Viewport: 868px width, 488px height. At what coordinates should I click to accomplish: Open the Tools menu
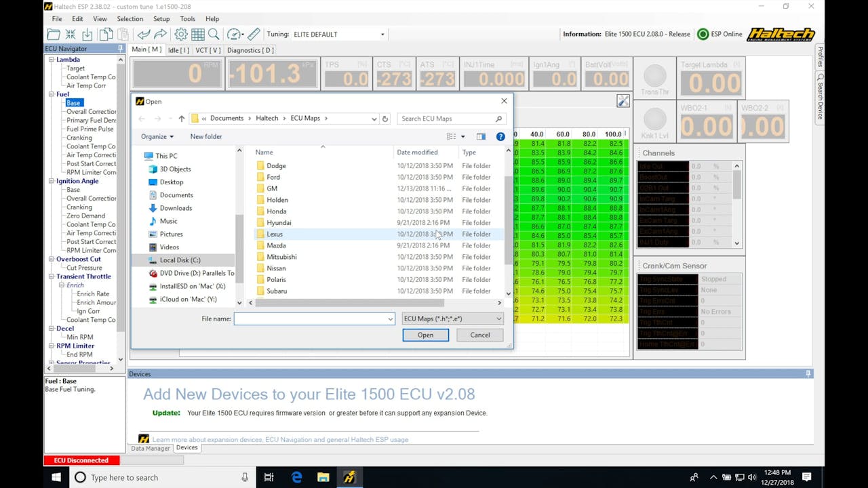tap(187, 18)
